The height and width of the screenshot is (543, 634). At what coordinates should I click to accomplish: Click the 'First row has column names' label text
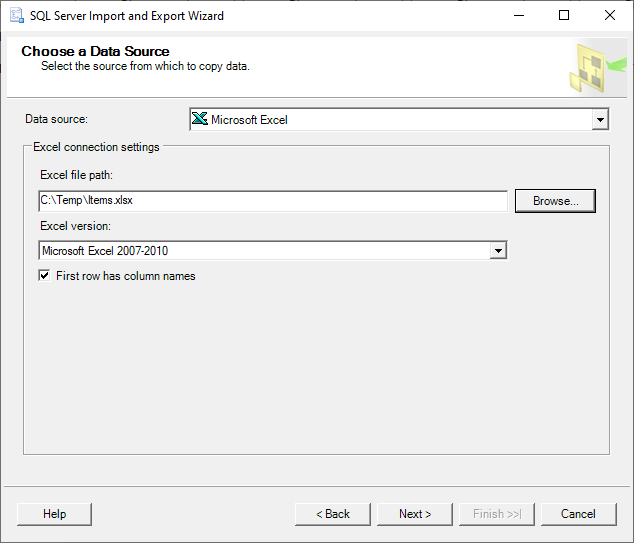[x=126, y=276]
